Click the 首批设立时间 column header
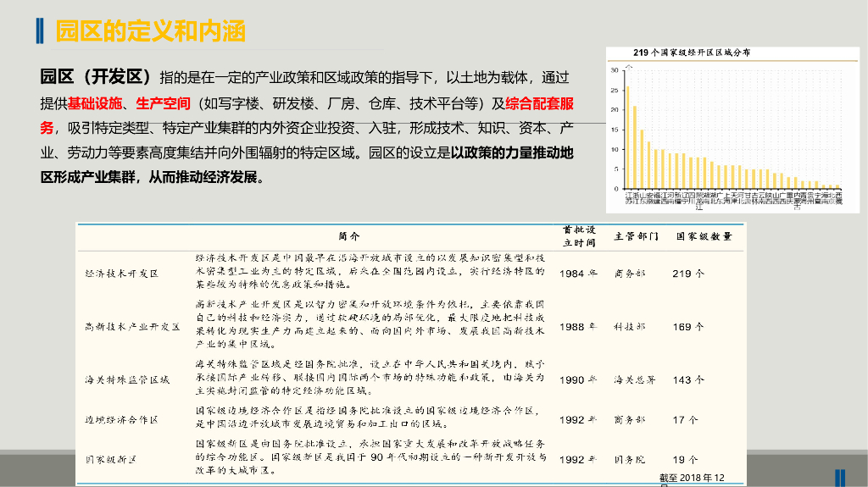The image size is (868, 487). [x=579, y=236]
